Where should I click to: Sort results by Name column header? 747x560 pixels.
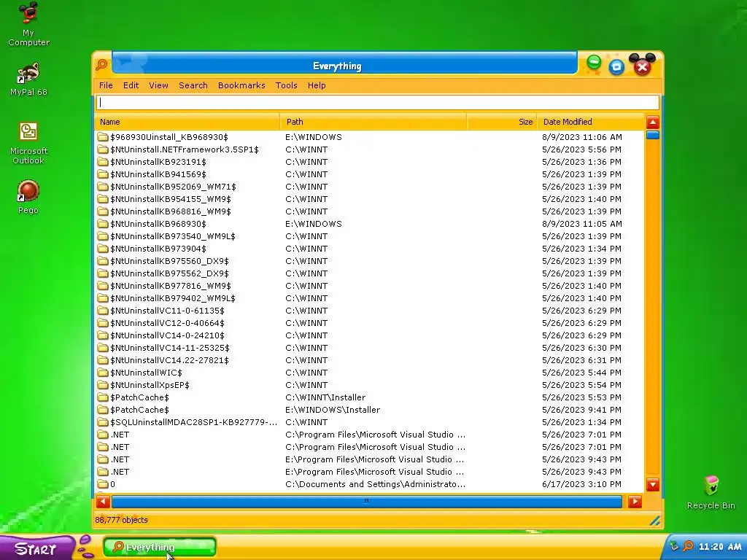187,122
